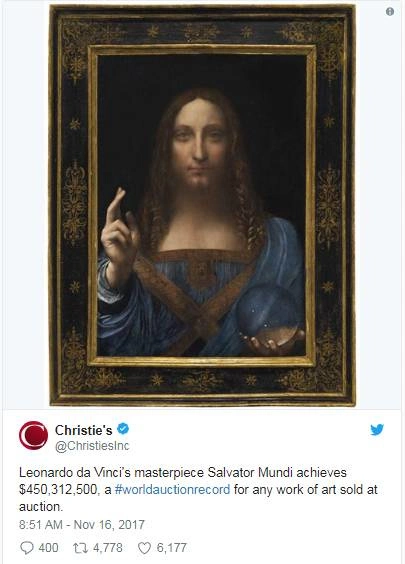This screenshot has height=564, width=405.
Task: Open the #worldauctionrecord hashtag
Action: (x=172, y=489)
